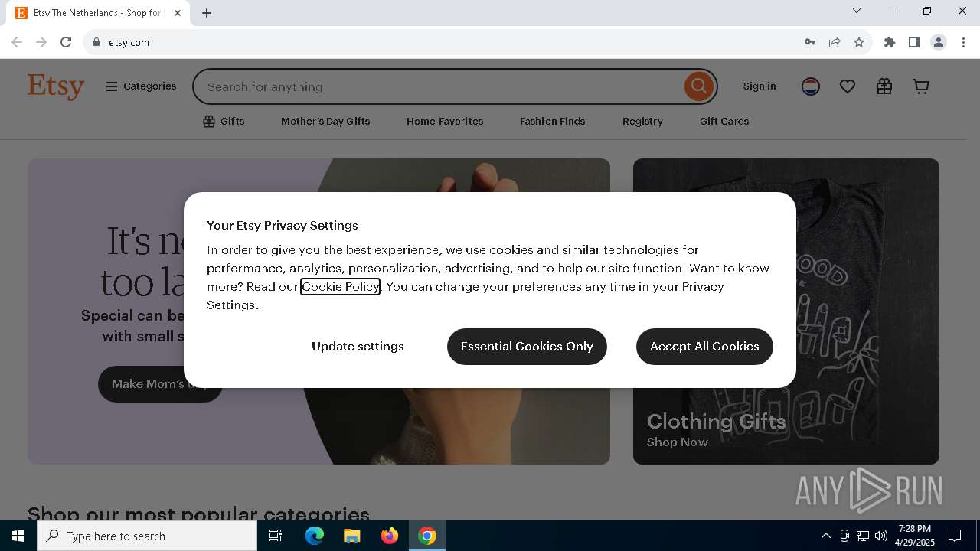The height and width of the screenshot is (551, 980).
Task: Click Accept All Cookies
Action: coord(704,347)
